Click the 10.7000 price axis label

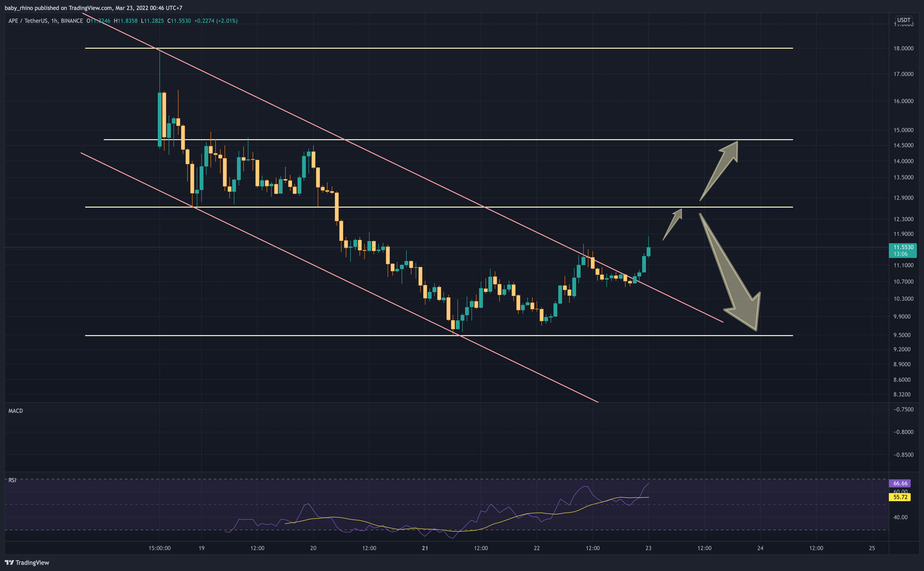pyautogui.click(x=903, y=282)
